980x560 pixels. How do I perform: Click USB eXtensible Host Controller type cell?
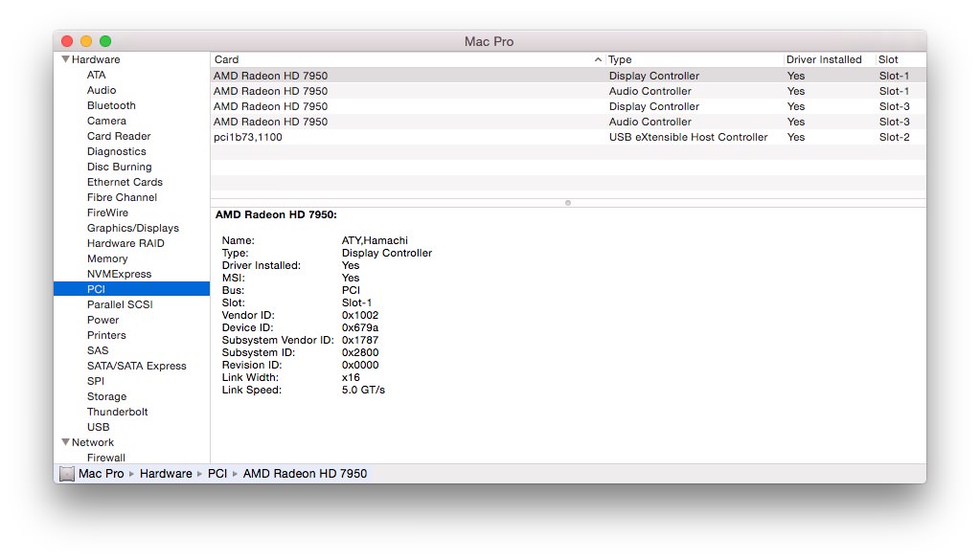click(688, 137)
